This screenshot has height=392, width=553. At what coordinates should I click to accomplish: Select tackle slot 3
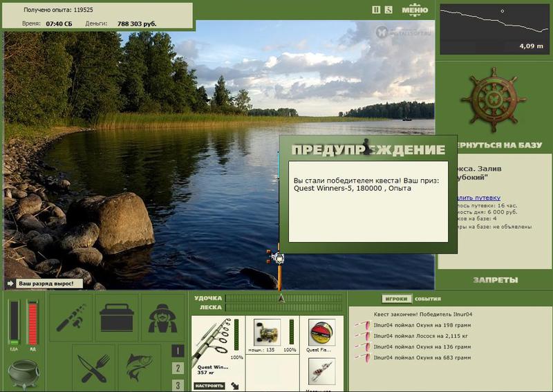coord(178,385)
